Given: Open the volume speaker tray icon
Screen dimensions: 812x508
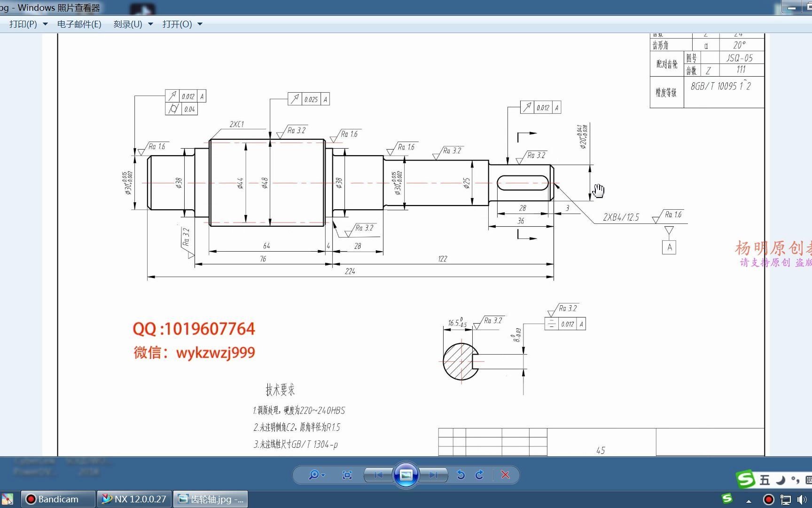Looking at the screenshot, I should 801,500.
